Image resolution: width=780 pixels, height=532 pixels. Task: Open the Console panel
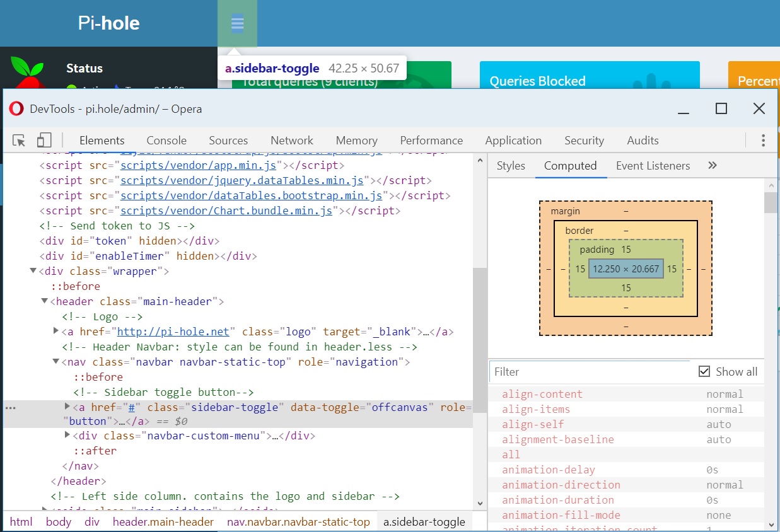tap(166, 140)
